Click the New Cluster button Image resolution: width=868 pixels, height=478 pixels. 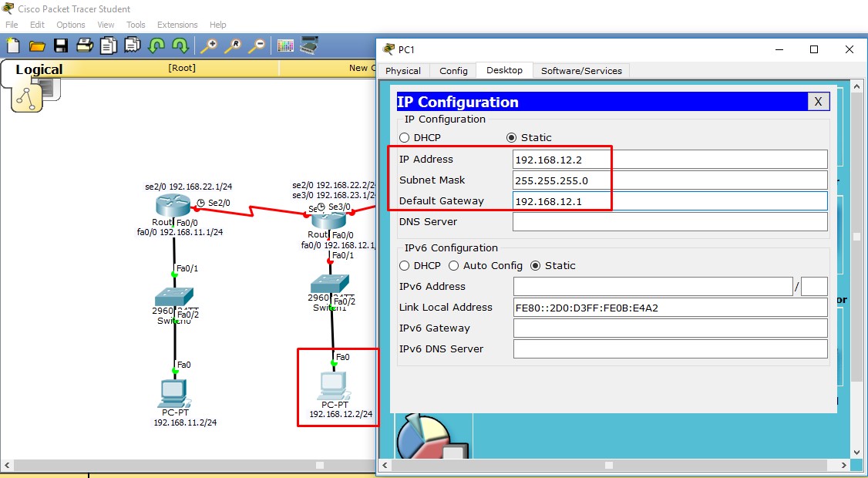tap(361, 68)
